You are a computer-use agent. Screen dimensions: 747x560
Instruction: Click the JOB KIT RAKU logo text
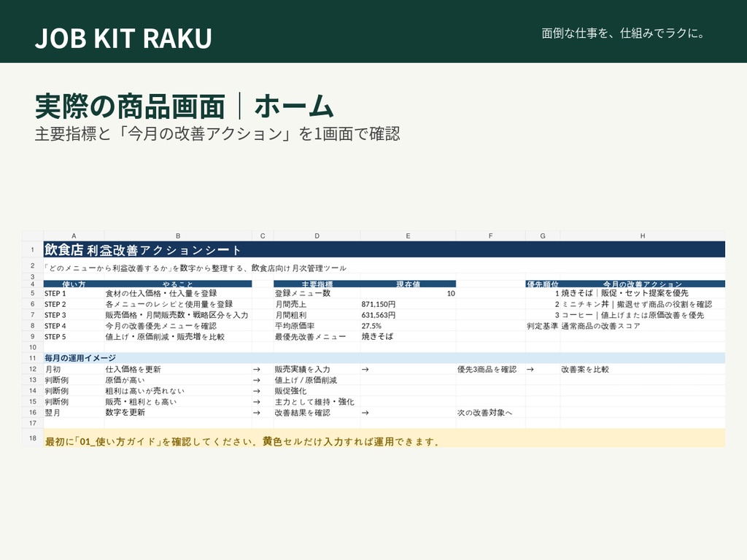click(123, 38)
